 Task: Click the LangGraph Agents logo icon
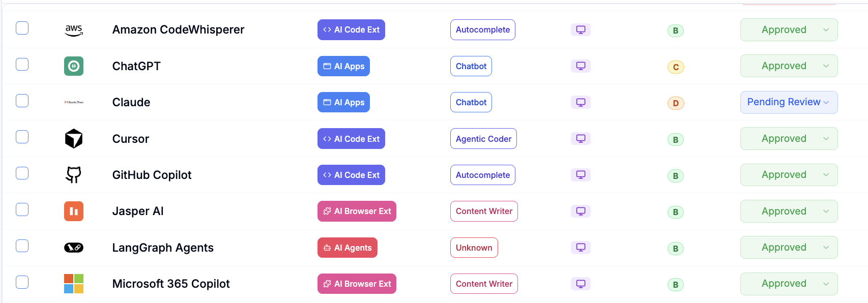pos(74,248)
